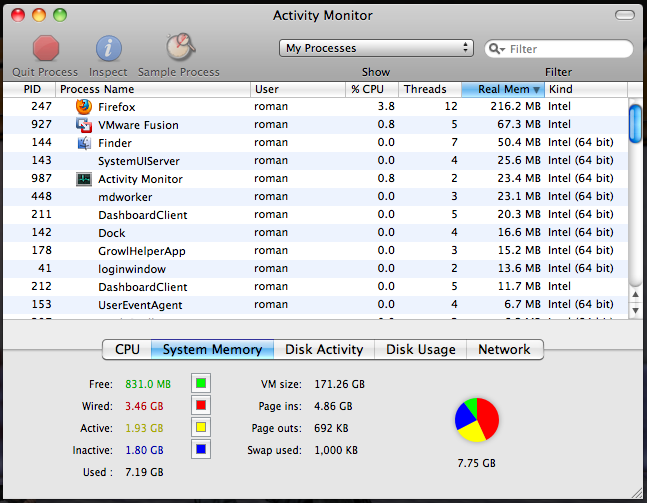
Task: Sort by the User column header
Action: click(x=298, y=90)
